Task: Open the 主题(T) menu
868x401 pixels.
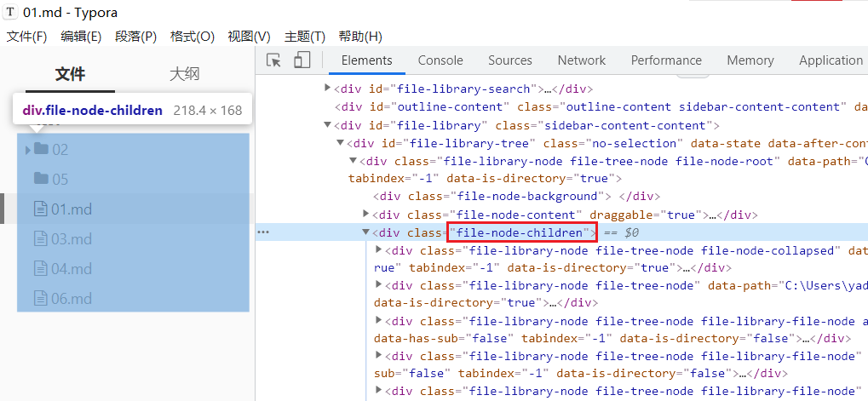Action: tap(304, 37)
